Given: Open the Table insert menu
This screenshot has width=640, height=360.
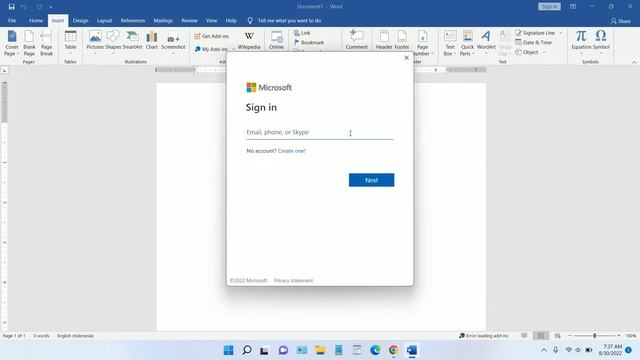Looking at the screenshot, I should coord(70,42).
